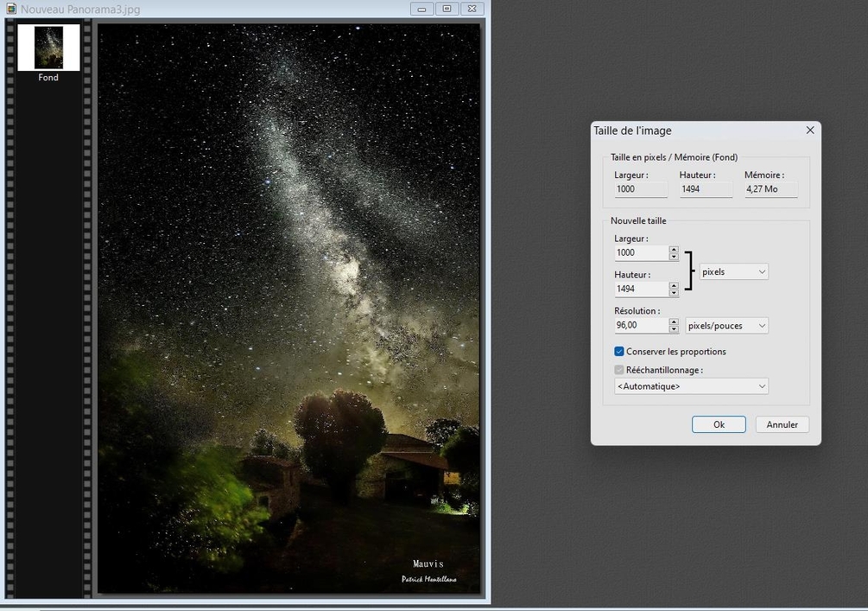Screen dimensions: 868x611
Task: Close the Taille de l'image dialog
Action: (810, 130)
